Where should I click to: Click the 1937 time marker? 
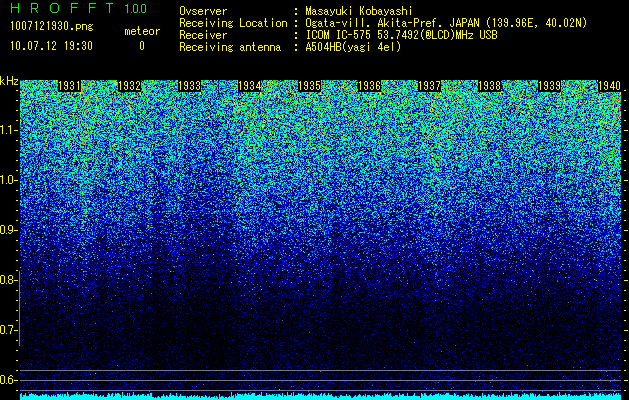click(x=429, y=86)
